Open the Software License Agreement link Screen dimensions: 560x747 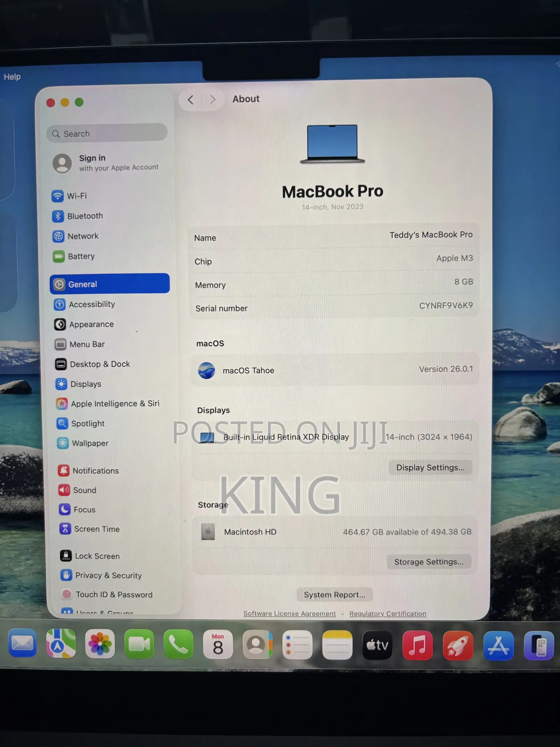point(289,614)
